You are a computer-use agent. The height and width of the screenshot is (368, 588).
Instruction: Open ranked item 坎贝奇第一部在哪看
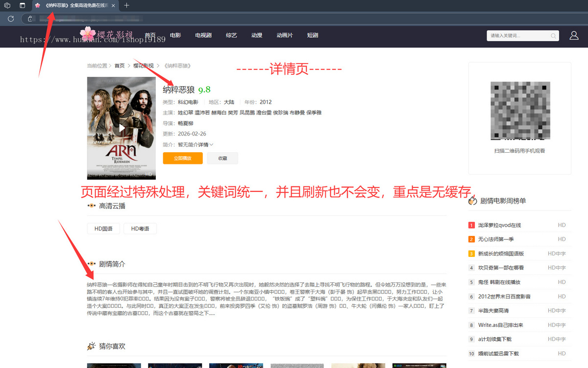pos(501,268)
